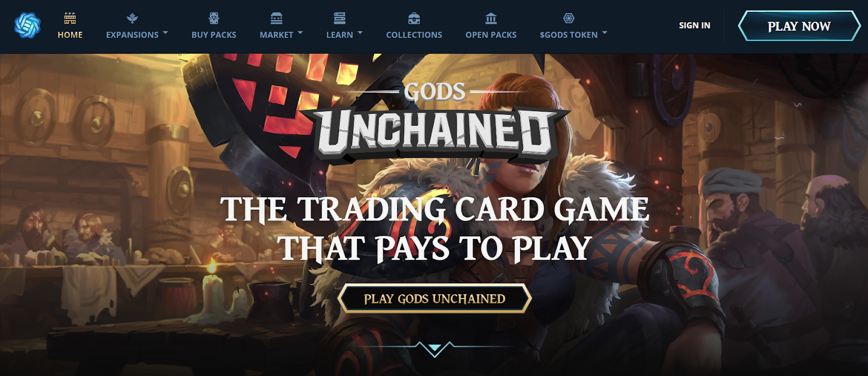Image resolution: width=868 pixels, height=376 pixels.
Task: Click the hexagon token icon above $GODS Token
Action: tap(569, 18)
